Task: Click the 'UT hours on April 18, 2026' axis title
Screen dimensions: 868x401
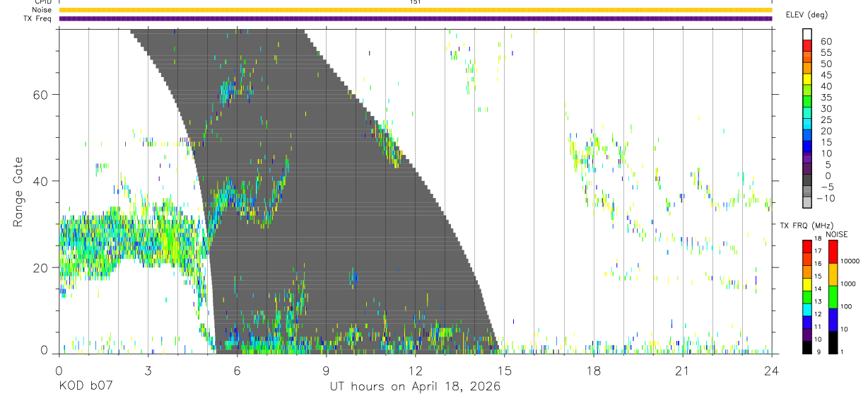Action: 415,387
